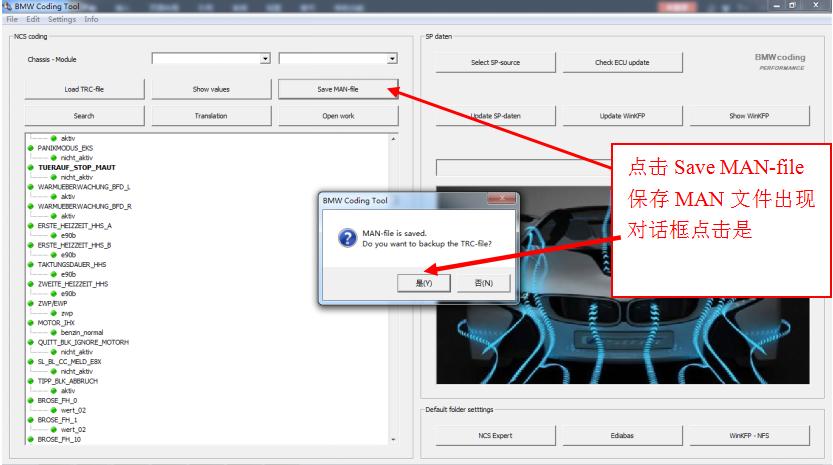Click the Save MAN-file button

[x=338, y=89]
